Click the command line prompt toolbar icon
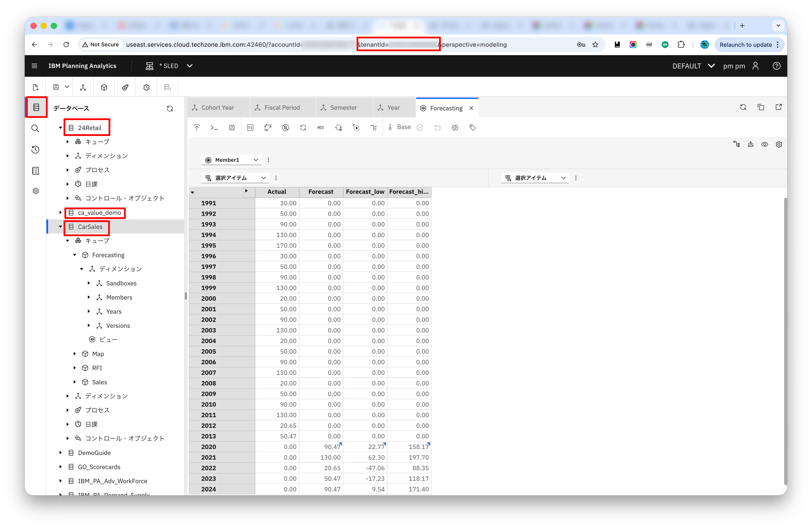This screenshot has width=812, height=528. click(x=214, y=128)
